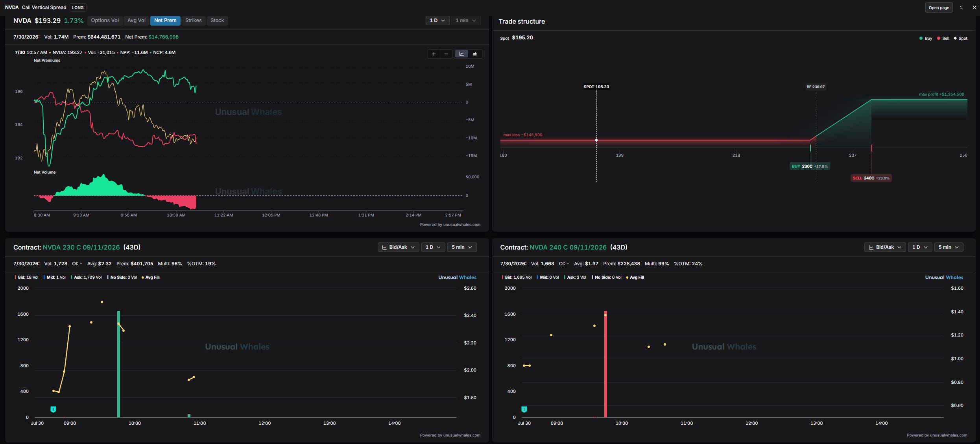Viewport: 980px width, 444px height.
Task: Expand Bid/Ask dropdown on 240 C contract
Action: pos(885,247)
